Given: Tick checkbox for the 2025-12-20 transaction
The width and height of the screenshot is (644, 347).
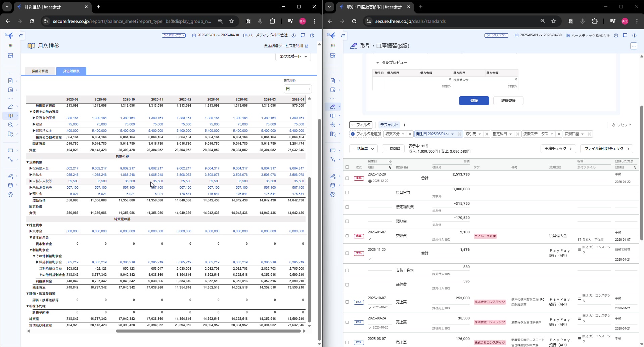Looking at the screenshot, I should tap(347, 178).
